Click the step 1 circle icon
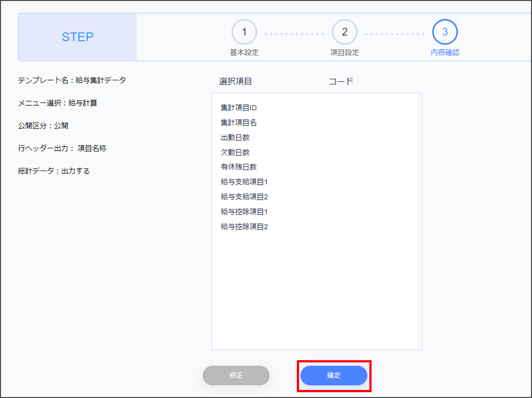This screenshot has height=398, width=532. click(244, 32)
